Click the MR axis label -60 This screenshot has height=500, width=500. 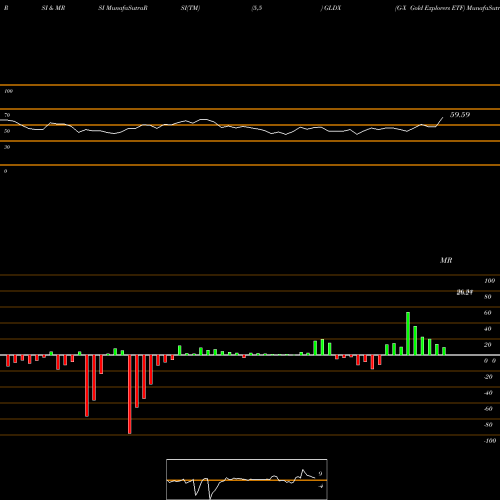click(488, 409)
